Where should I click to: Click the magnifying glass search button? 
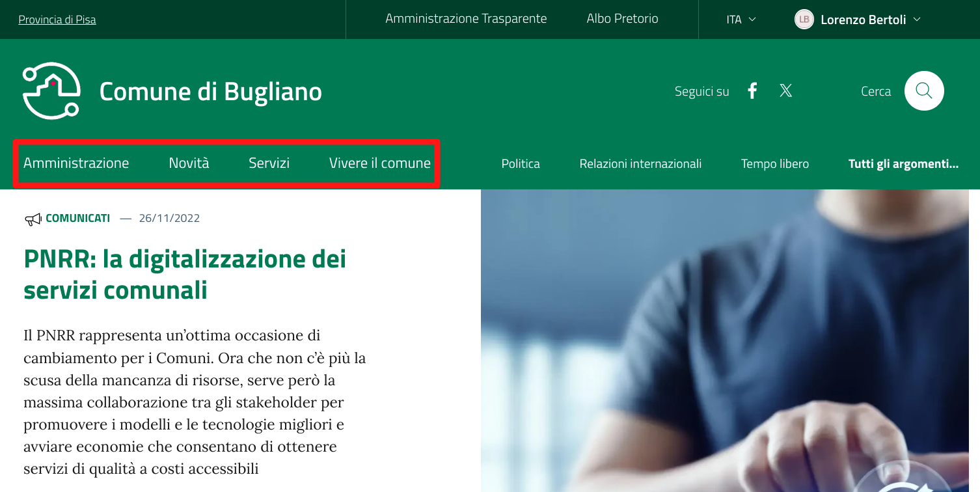pyautogui.click(x=924, y=90)
